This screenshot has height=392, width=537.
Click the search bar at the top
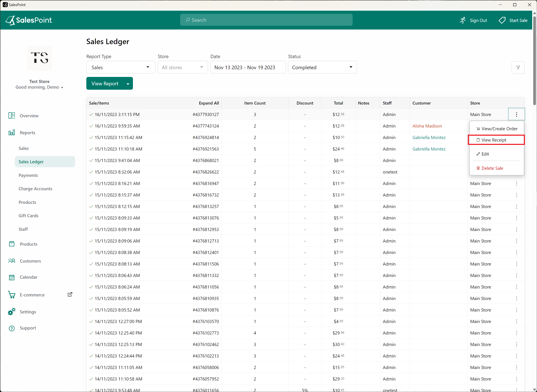click(x=266, y=20)
